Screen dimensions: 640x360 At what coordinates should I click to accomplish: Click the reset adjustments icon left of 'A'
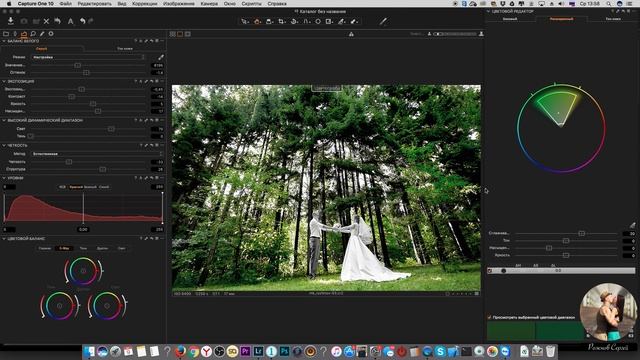point(58,21)
